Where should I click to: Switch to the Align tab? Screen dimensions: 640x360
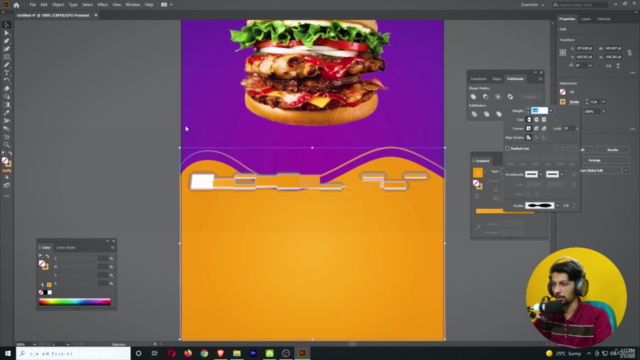tap(497, 79)
